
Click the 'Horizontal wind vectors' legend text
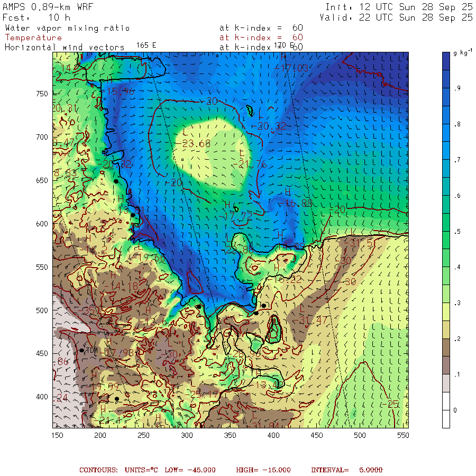point(65,48)
